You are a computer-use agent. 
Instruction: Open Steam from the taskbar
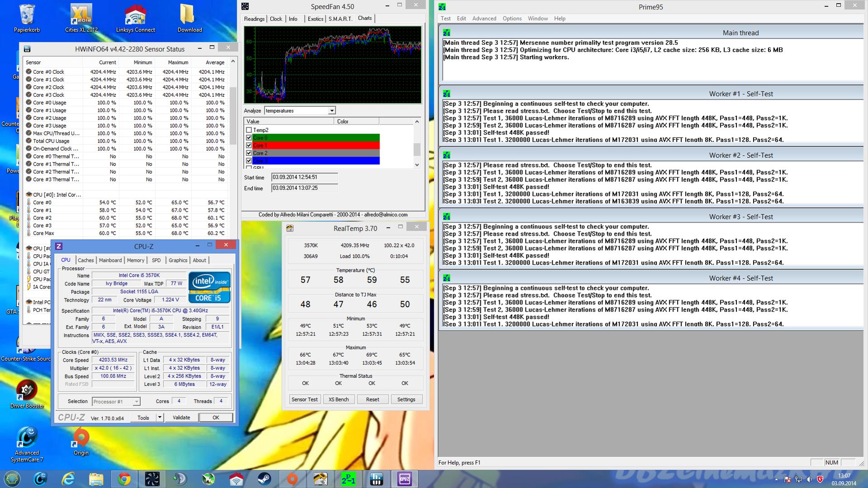(264, 479)
